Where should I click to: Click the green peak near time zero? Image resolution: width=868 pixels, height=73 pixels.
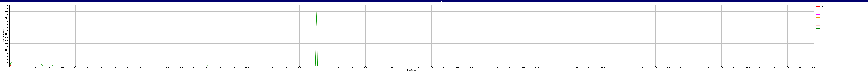point(11,64)
